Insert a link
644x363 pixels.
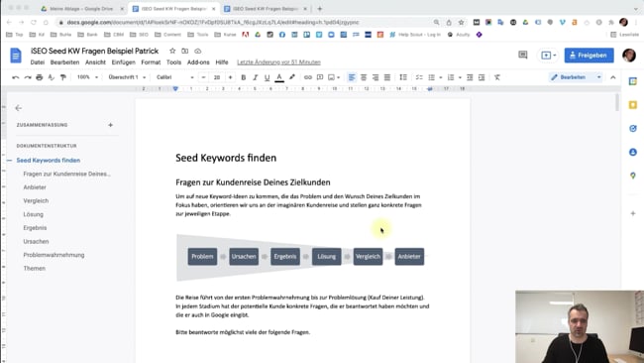[x=307, y=77]
